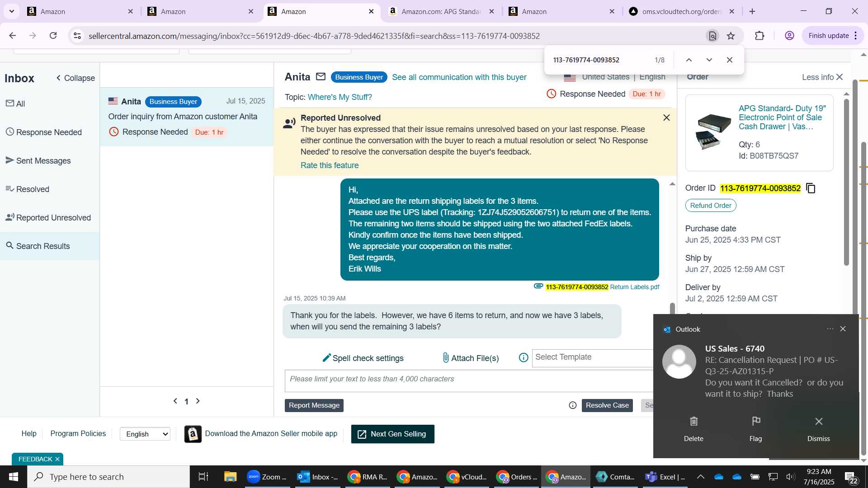868x488 pixels.
Task: Open Sent Messages folder
Action: 38,160
